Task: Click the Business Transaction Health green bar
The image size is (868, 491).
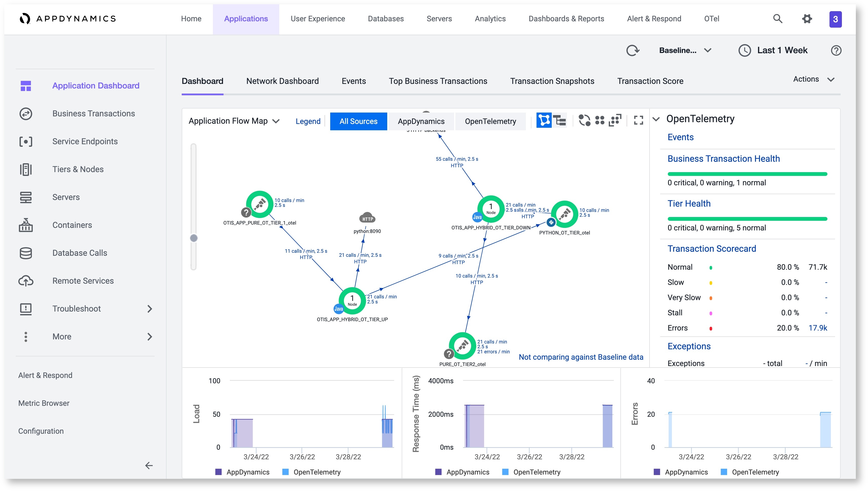Action: [747, 174]
